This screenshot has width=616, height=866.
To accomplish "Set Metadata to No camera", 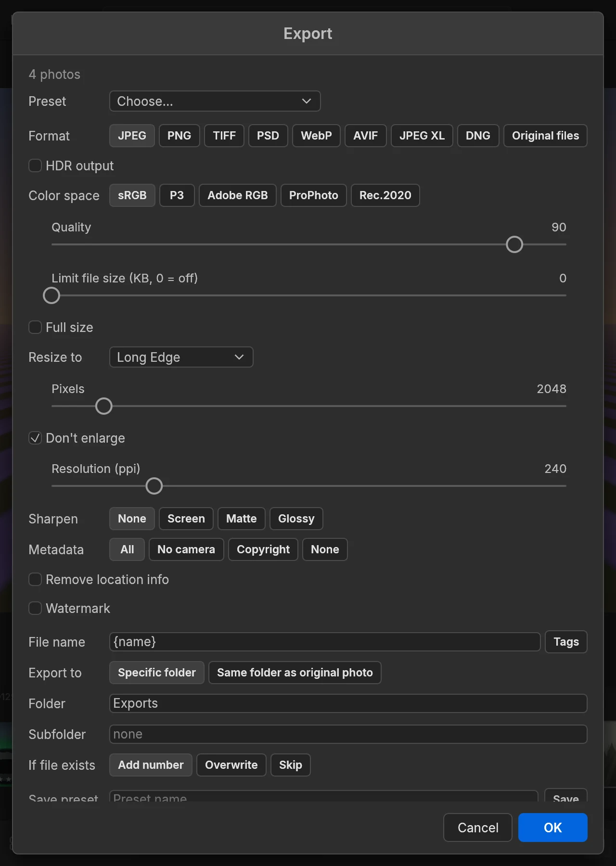I will (x=186, y=549).
